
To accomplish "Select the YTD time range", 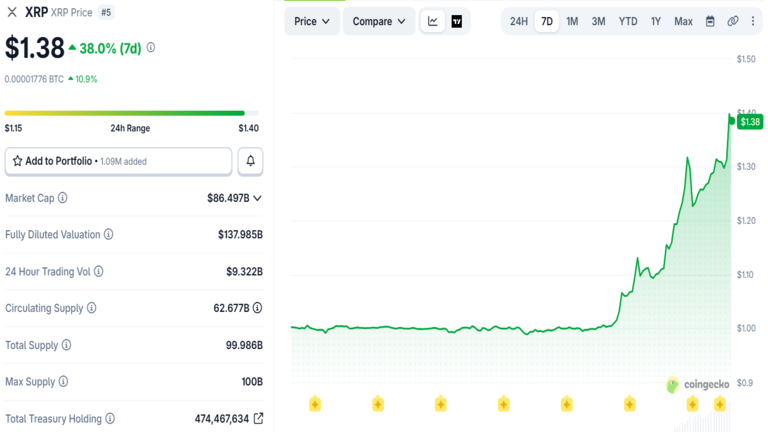I will 628,21.
